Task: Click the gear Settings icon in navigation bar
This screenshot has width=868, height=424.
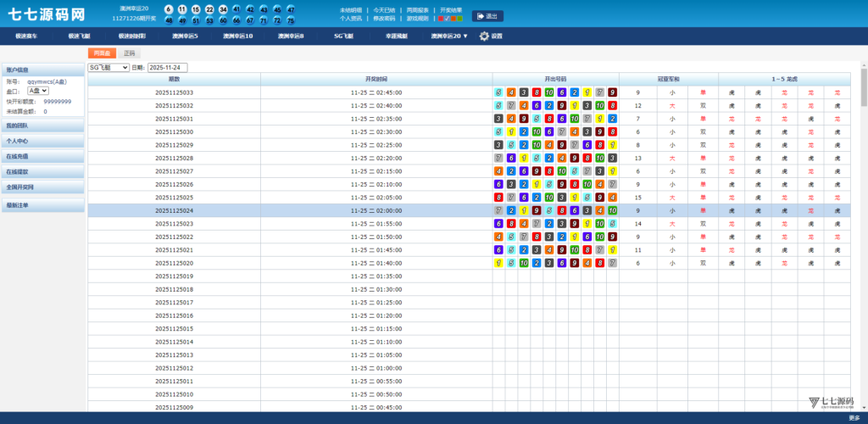Action: 485,36
